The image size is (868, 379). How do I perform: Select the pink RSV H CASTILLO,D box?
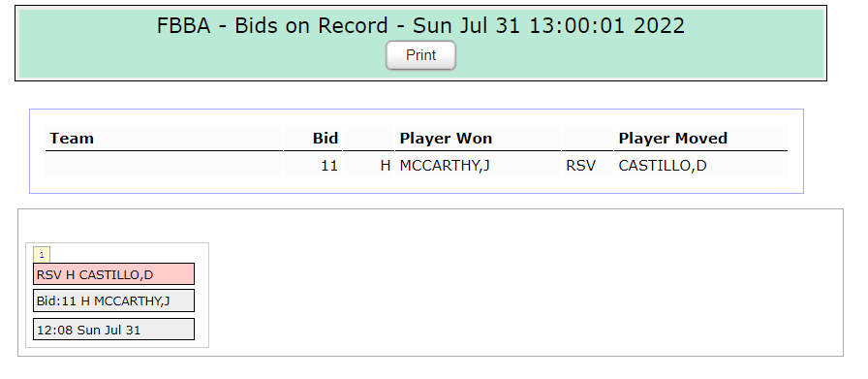[x=113, y=273]
